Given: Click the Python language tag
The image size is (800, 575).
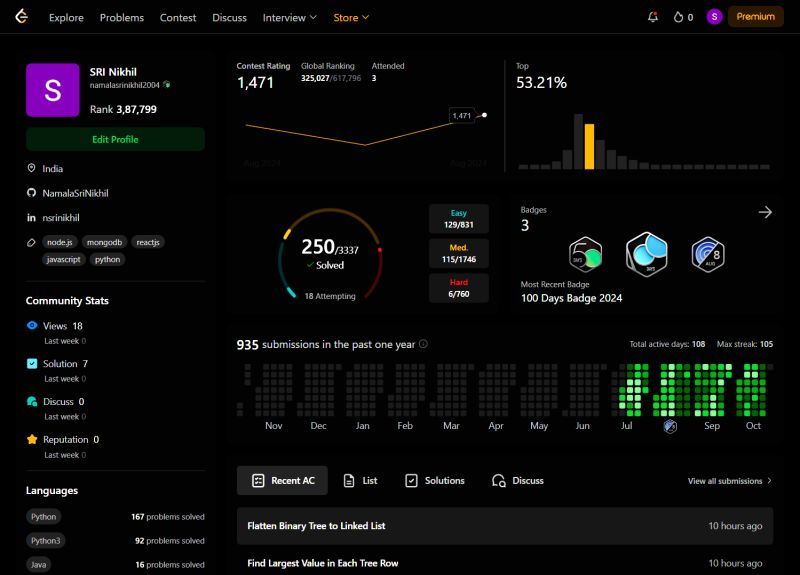Looking at the screenshot, I should (43, 516).
